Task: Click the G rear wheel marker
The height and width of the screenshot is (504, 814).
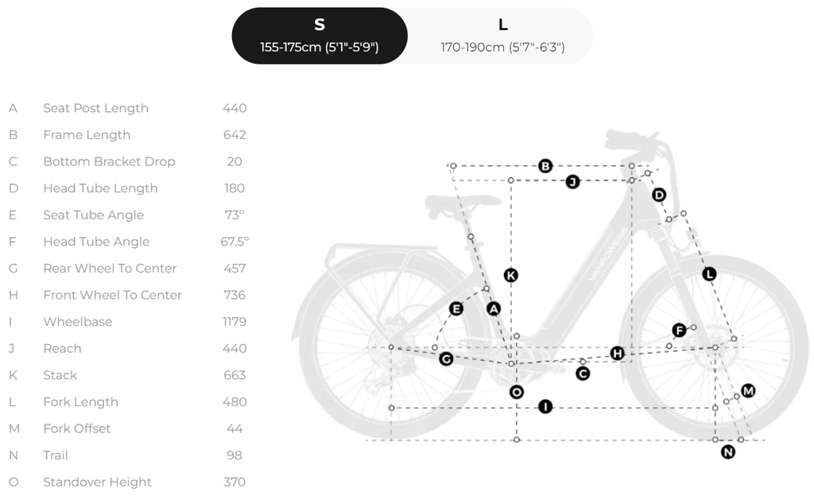Action: pos(446,359)
